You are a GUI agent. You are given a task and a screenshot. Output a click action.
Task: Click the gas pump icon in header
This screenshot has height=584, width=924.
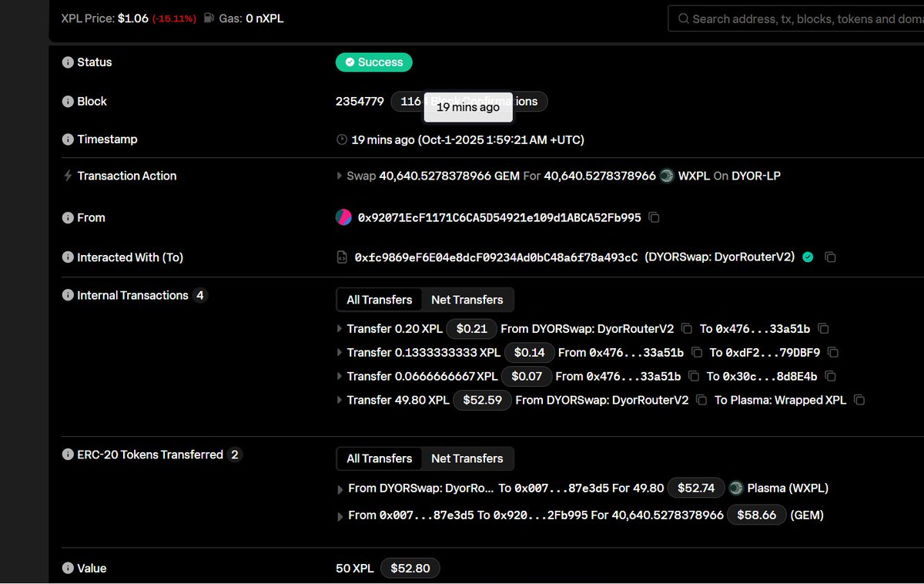pyautogui.click(x=209, y=18)
